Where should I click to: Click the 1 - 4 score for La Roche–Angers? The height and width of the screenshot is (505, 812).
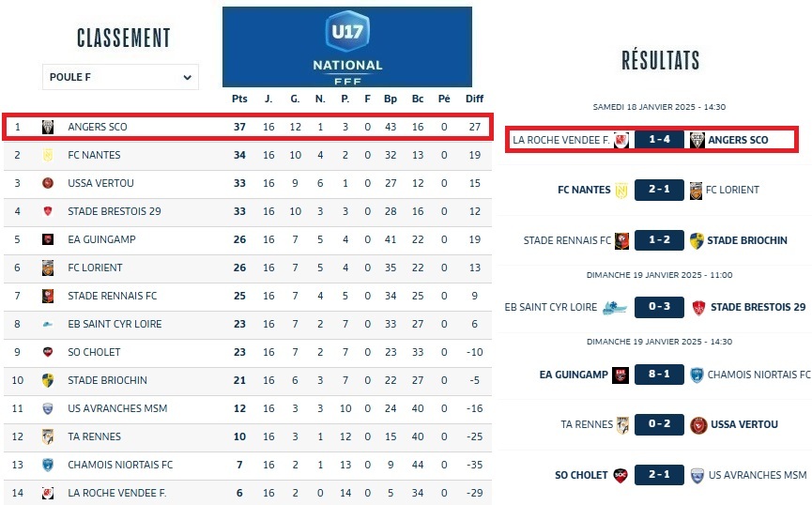pos(658,140)
